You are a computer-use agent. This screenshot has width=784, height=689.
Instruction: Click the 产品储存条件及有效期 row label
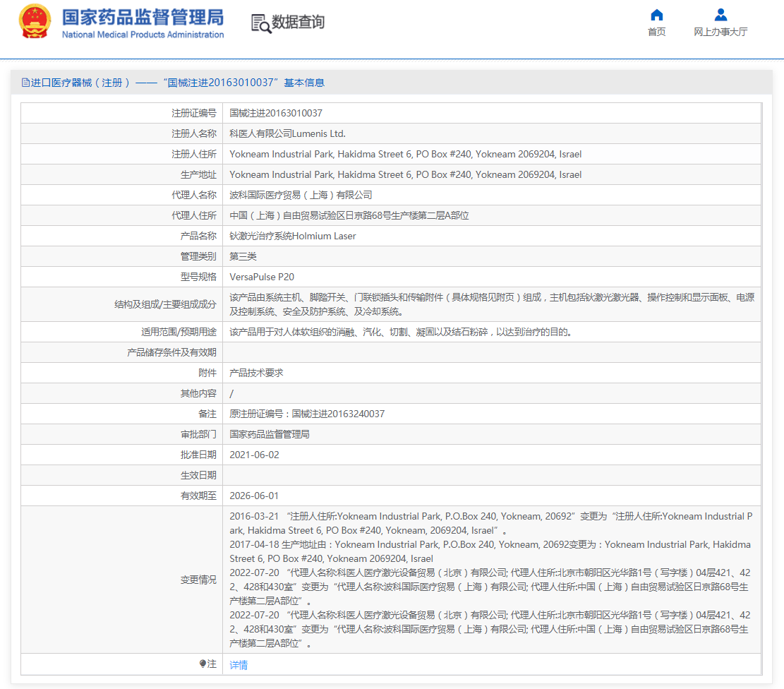click(171, 352)
